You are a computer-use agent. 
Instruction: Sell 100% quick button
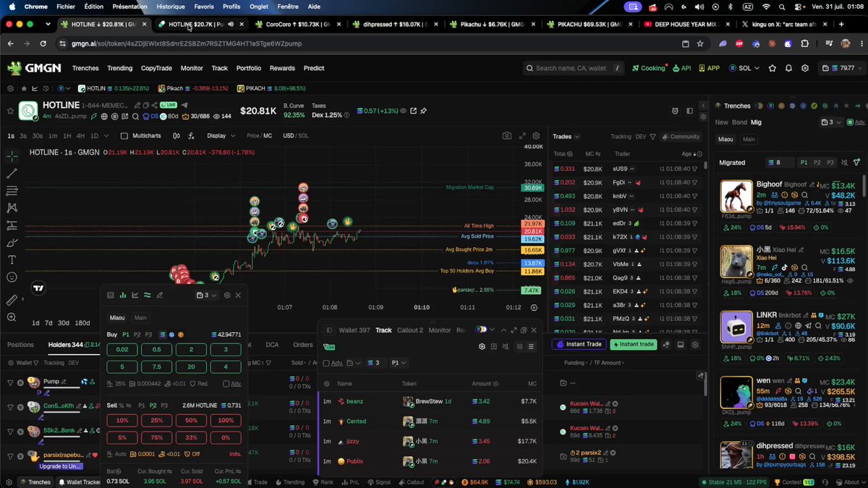[x=226, y=421]
